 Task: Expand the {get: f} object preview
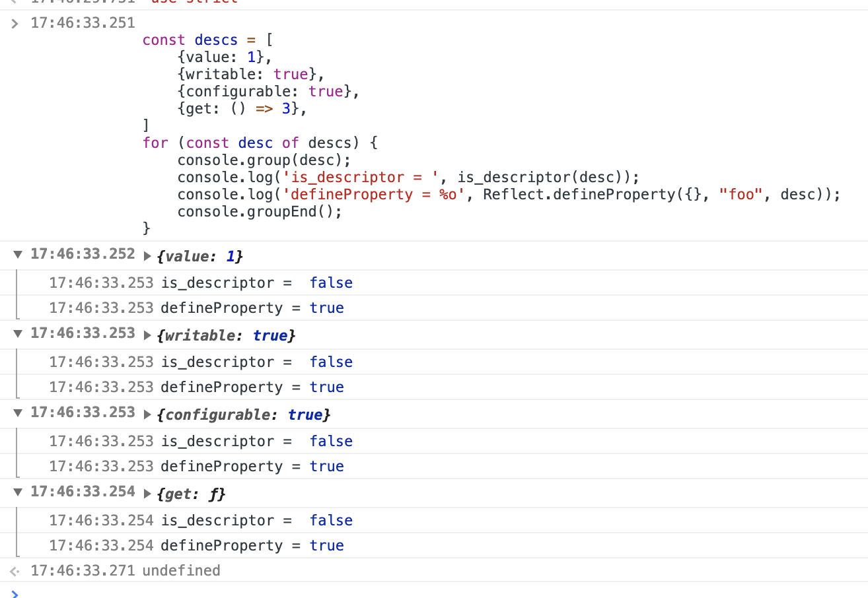[147, 494]
